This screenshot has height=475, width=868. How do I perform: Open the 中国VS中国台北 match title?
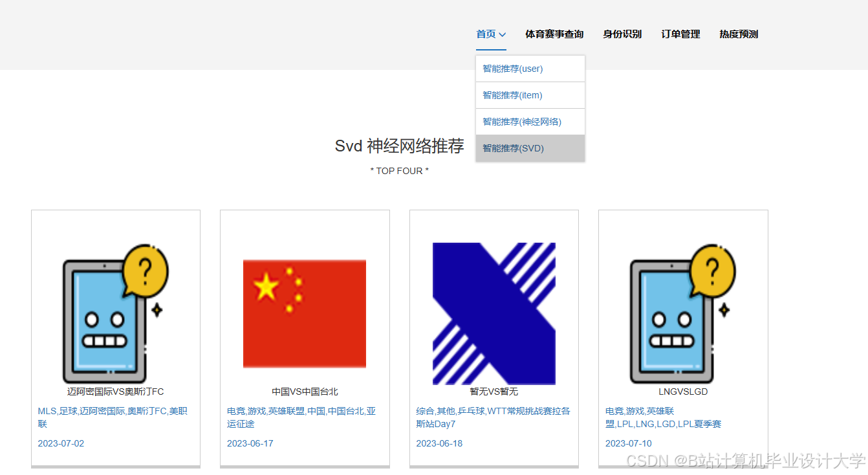(x=305, y=392)
